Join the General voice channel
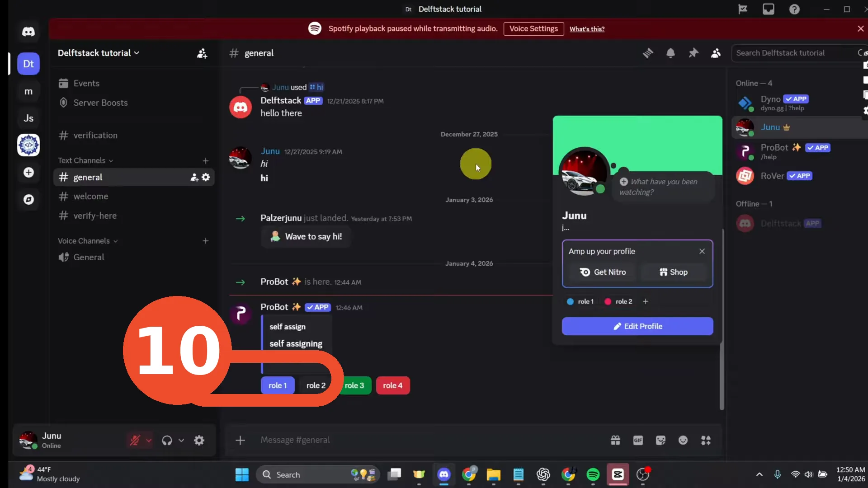The image size is (868, 488). click(x=134, y=257)
